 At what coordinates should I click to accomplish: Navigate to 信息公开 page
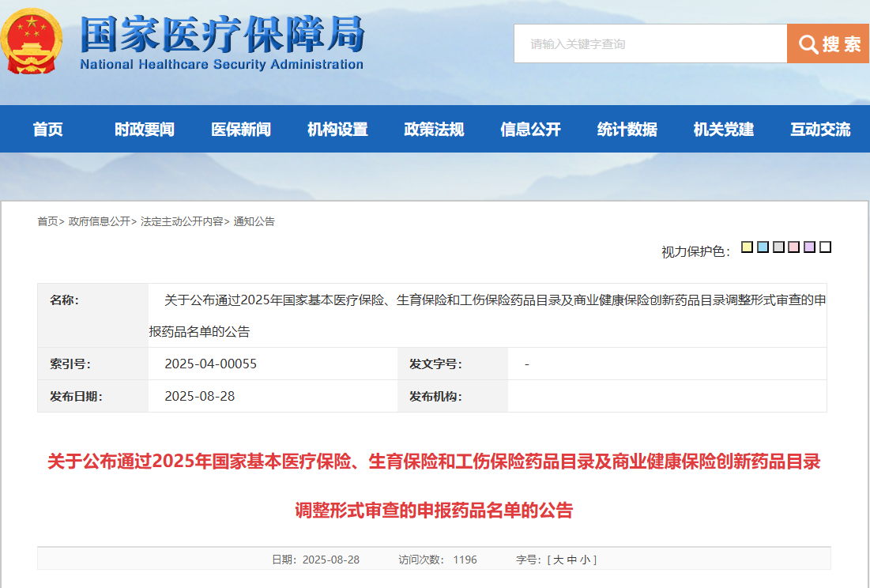click(530, 130)
